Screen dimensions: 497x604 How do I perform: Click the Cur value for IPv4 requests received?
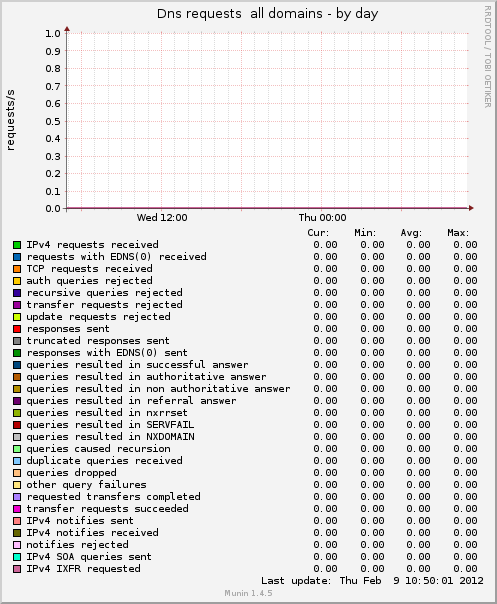[x=325, y=245]
